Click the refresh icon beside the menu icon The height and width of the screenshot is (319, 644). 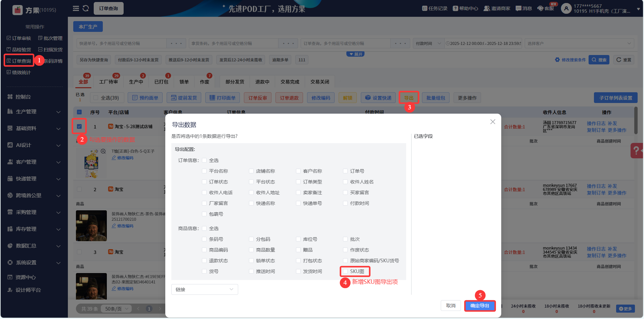click(x=86, y=8)
